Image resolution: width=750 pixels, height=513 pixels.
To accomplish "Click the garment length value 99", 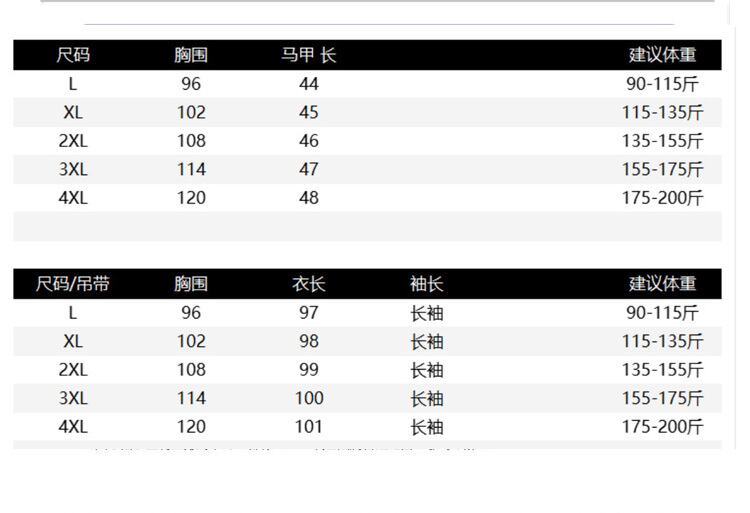I will click(x=308, y=370).
